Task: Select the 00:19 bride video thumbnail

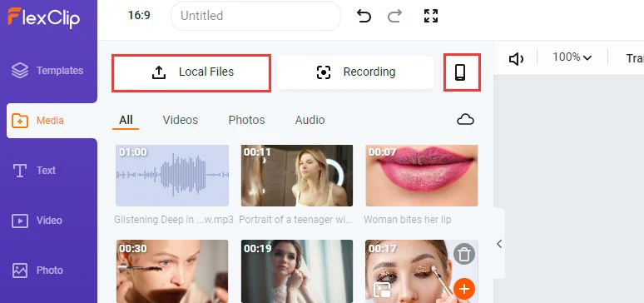Action: click(297, 271)
